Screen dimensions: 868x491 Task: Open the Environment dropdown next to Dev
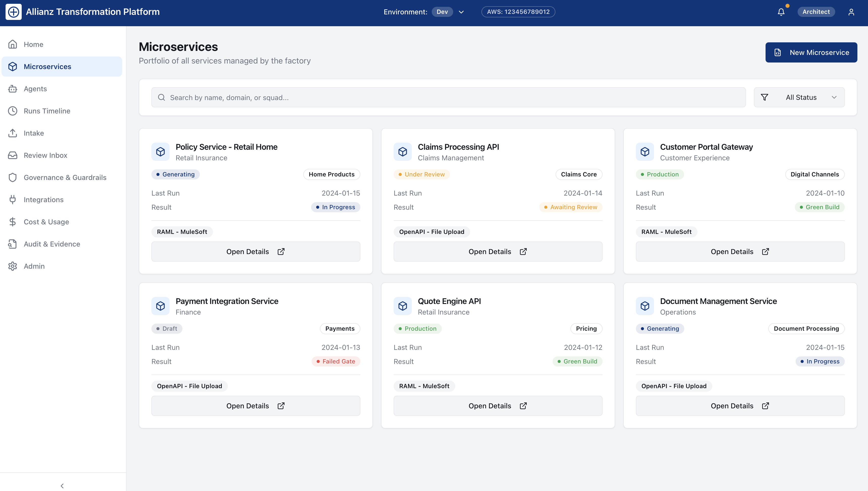pyautogui.click(x=461, y=12)
